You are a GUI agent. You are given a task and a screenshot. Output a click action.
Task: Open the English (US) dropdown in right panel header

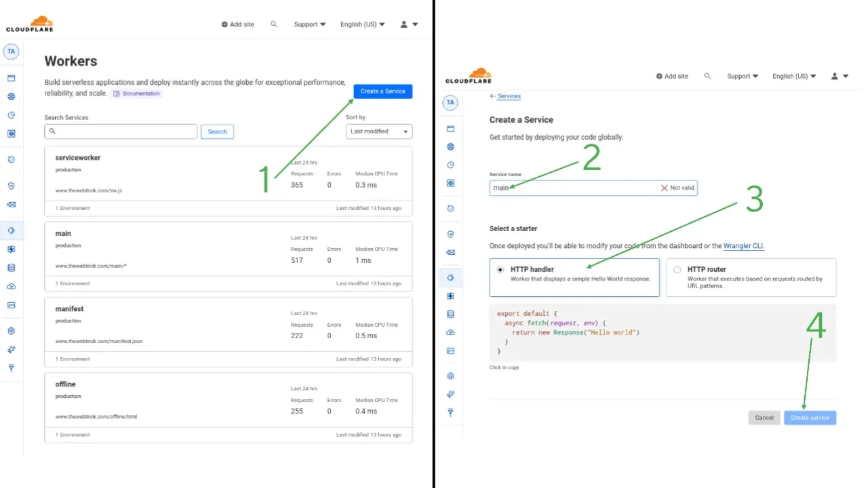pos(795,76)
